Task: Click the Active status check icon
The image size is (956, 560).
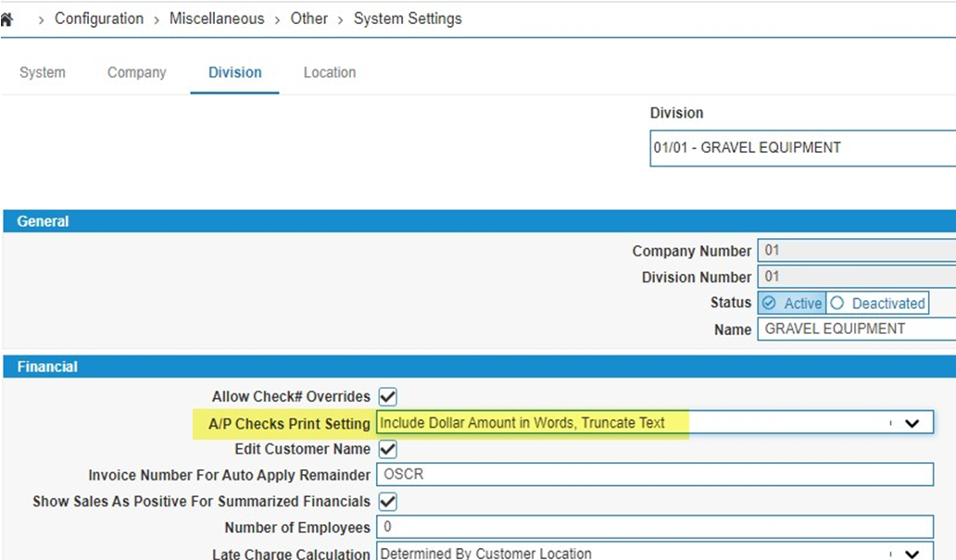Action: [770, 303]
